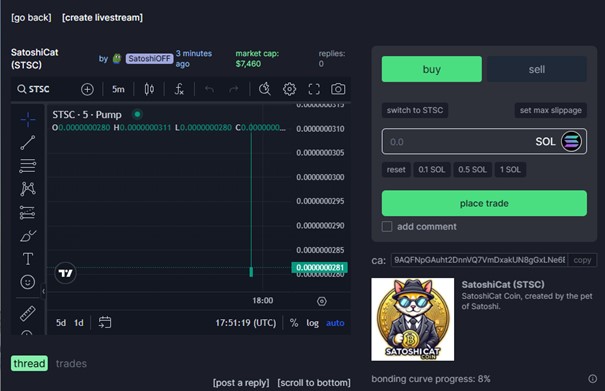Click the time axis settings target icon
Viewport: 605px width, 391px height.
click(322, 301)
